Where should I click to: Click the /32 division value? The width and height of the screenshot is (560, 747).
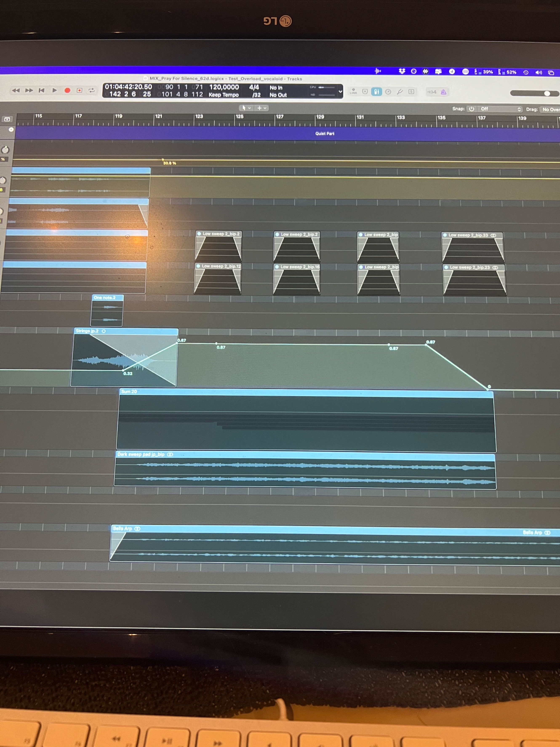256,95
